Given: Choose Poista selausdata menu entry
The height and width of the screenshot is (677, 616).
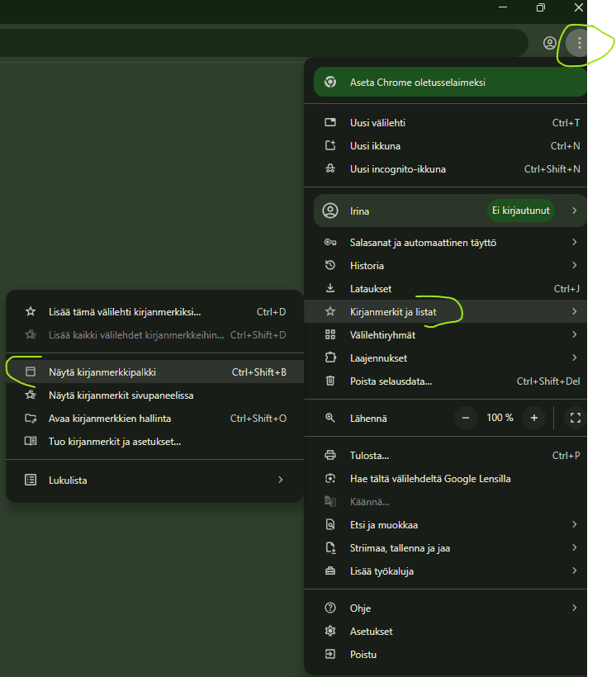Looking at the screenshot, I should tap(445, 381).
